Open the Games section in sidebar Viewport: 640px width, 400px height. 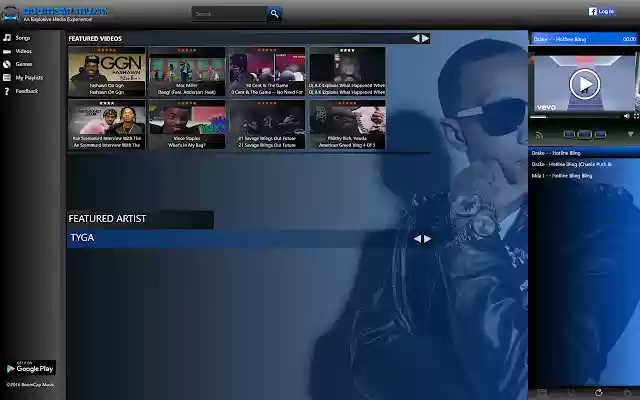click(x=24, y=64)
